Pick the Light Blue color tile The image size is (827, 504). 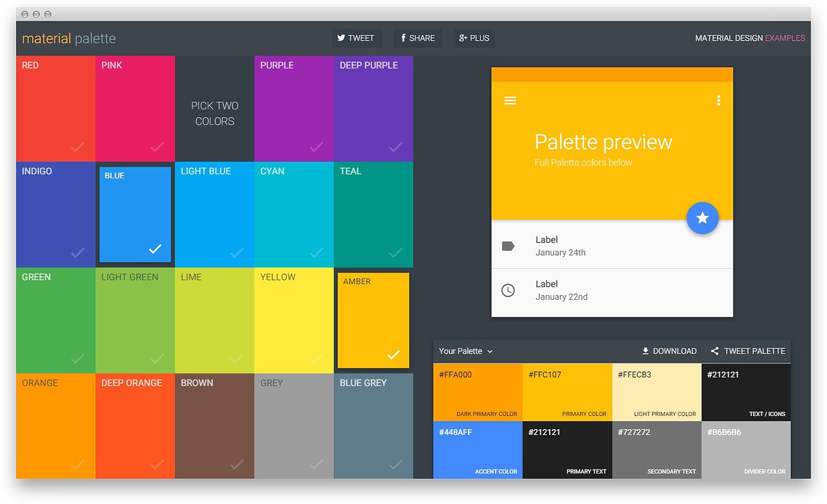[x=215, y=215]
